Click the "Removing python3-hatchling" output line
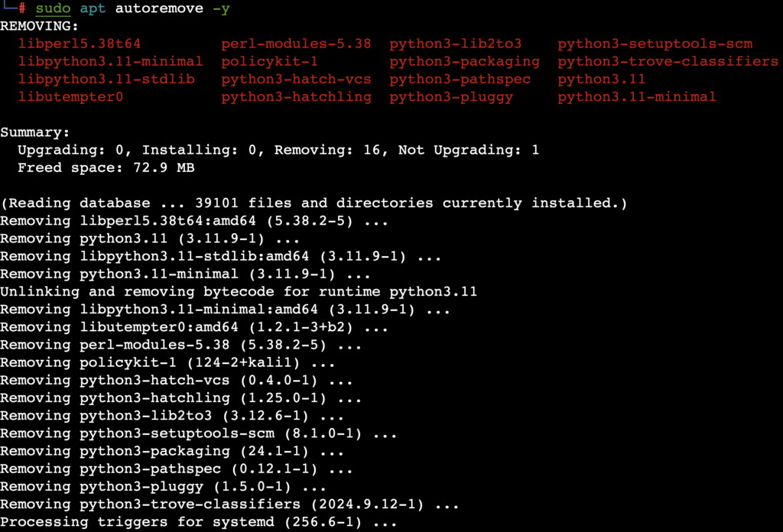The width and height of the screenshot is (783, 532). [x=181, y=398]
